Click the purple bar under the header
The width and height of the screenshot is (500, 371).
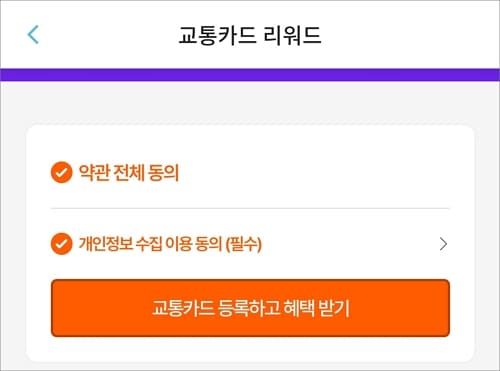pos(250,75)
